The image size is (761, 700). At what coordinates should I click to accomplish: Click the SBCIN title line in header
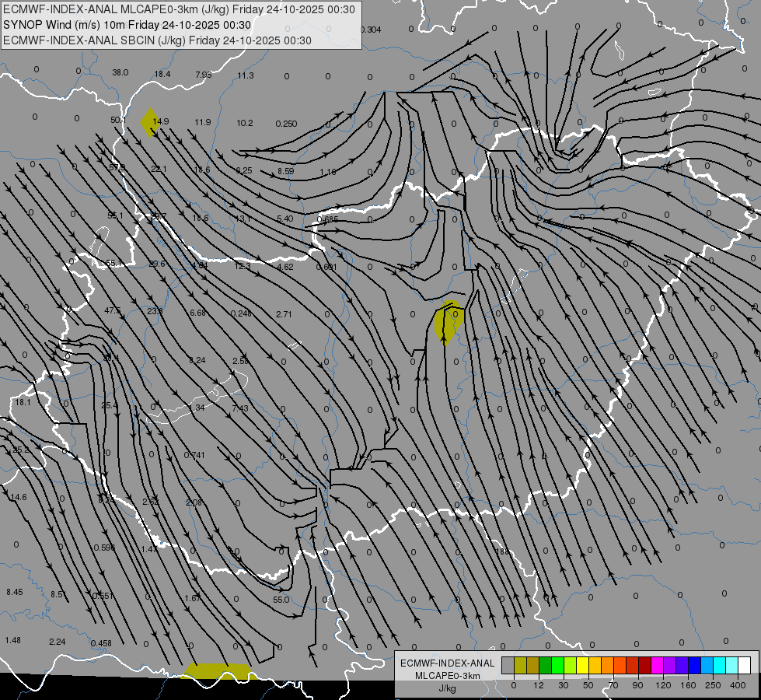point(157,40)
